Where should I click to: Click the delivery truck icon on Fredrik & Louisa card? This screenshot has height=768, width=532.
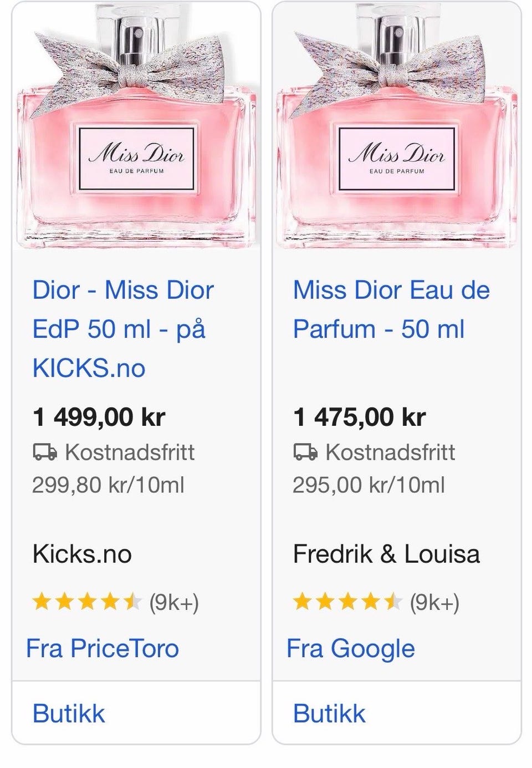305,452
